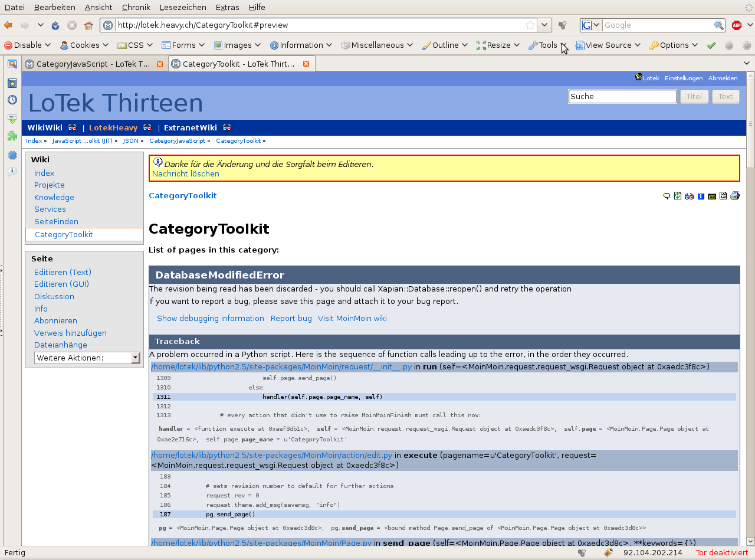Click the green checkmark in Web Developer toolbar
The image size is (755, 560).
711,45
